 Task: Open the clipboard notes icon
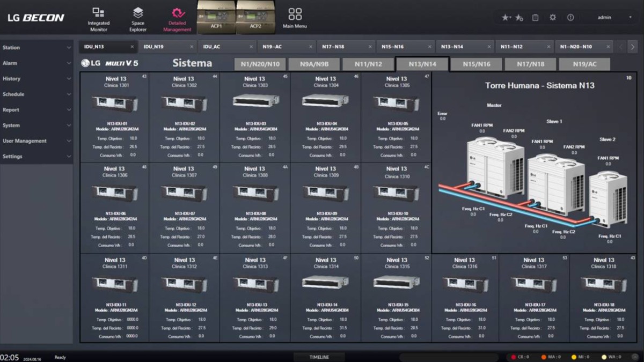pos(535,17)
